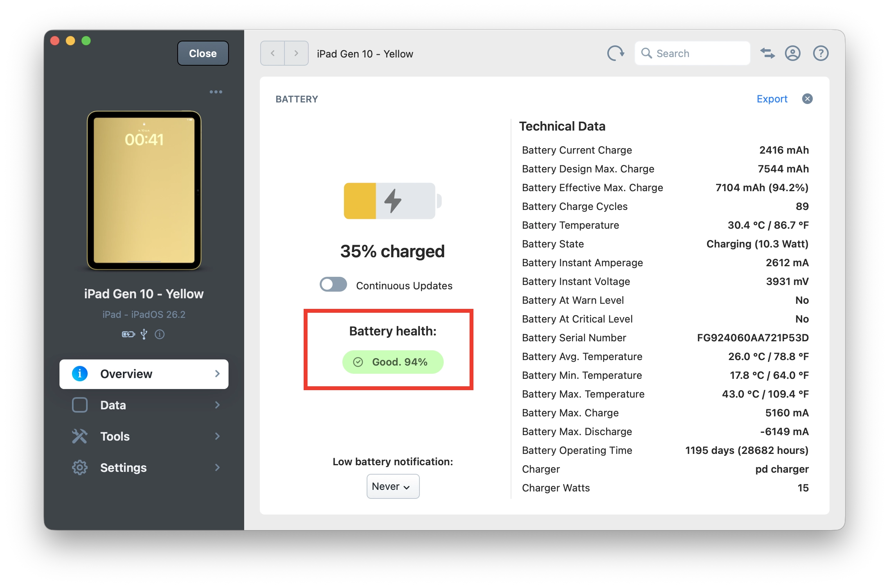Close the Battery panel with X icon

tap(807, 99)
